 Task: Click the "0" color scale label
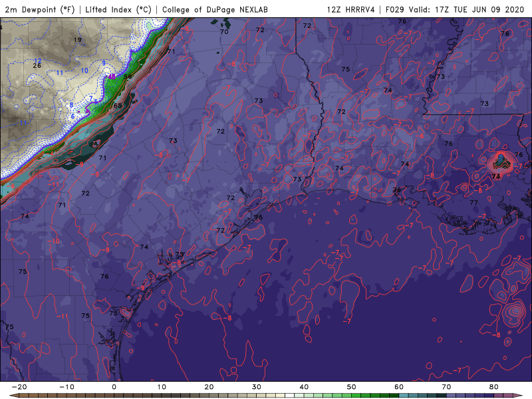point(114,387)
